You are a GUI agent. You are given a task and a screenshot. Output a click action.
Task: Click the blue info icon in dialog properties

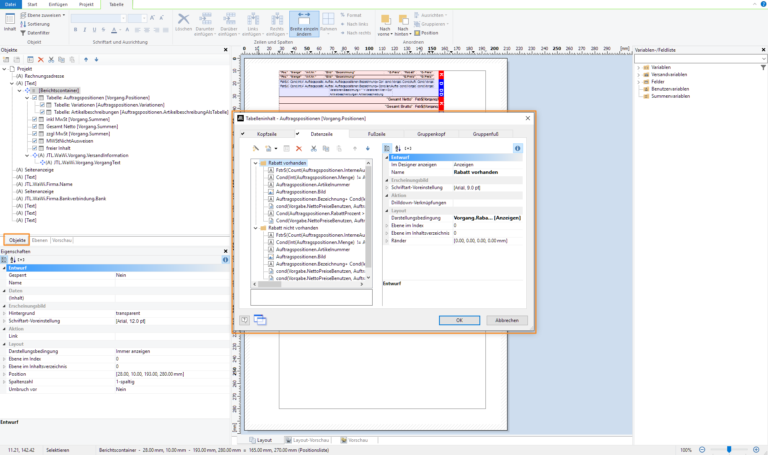pos(518,148)
